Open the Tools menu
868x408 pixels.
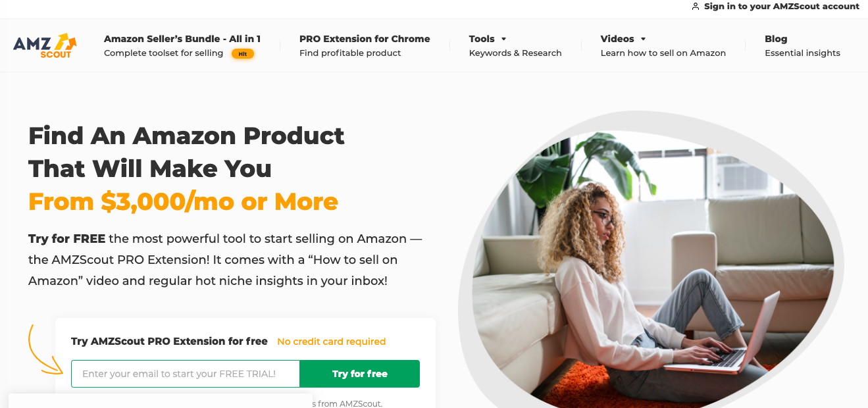[x=482, y=39]
